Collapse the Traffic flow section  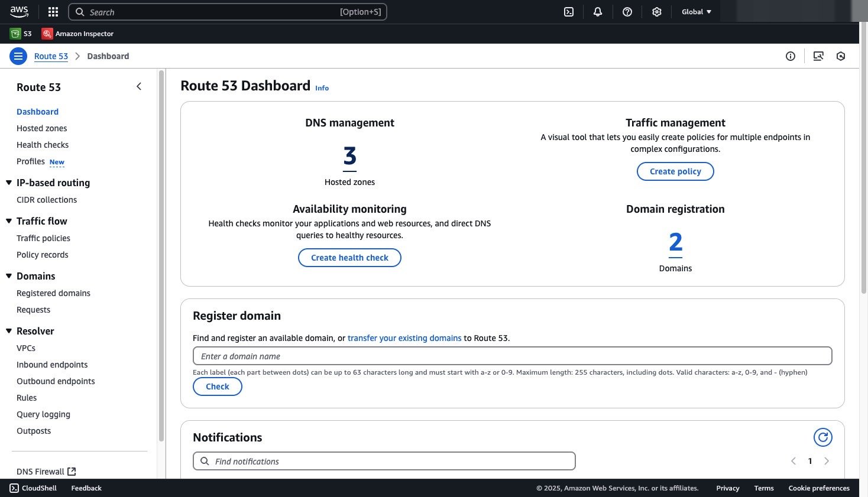click(x=9, y=221)
